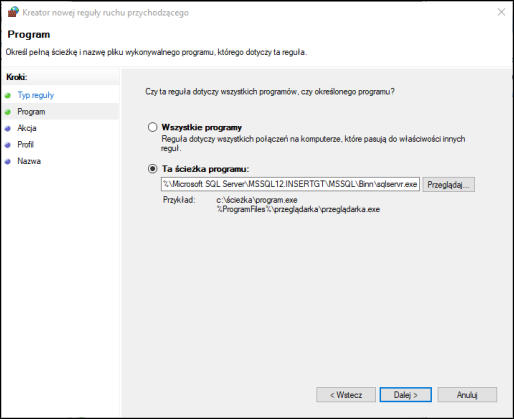This screenshot has height=419, width=514.
Task: Select the 'Nazwa' step in sidebar
Action: point(29,161)
